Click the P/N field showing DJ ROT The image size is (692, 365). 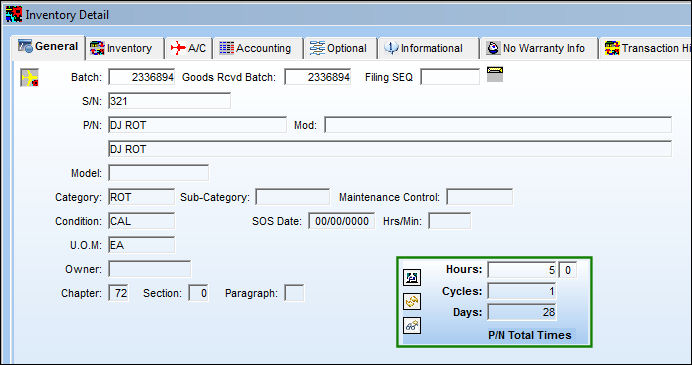(197, 125)
